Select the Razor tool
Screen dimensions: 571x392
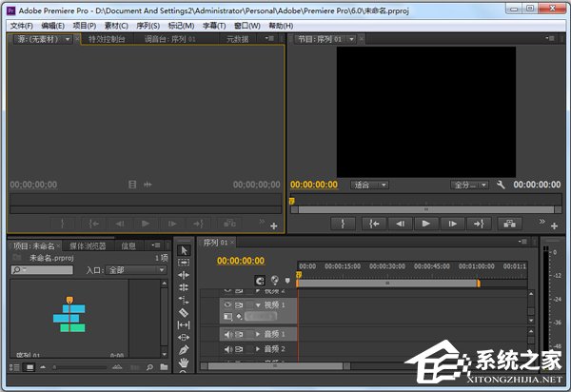[x=184, y=312]
